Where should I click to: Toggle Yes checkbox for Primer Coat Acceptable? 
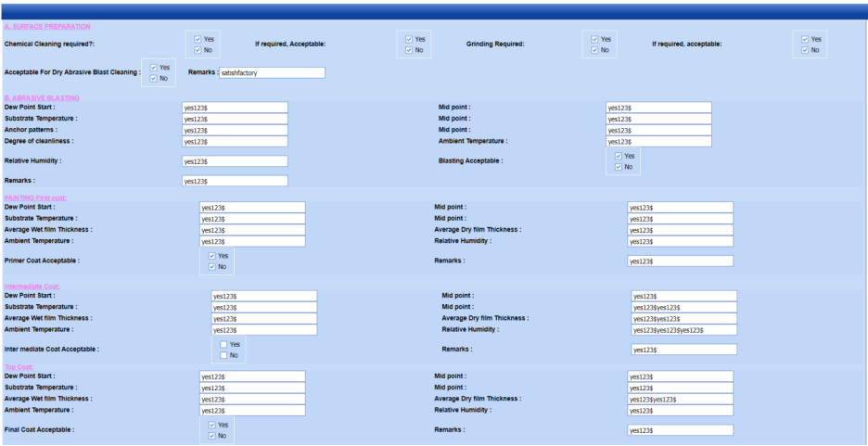tap(212, 255)
